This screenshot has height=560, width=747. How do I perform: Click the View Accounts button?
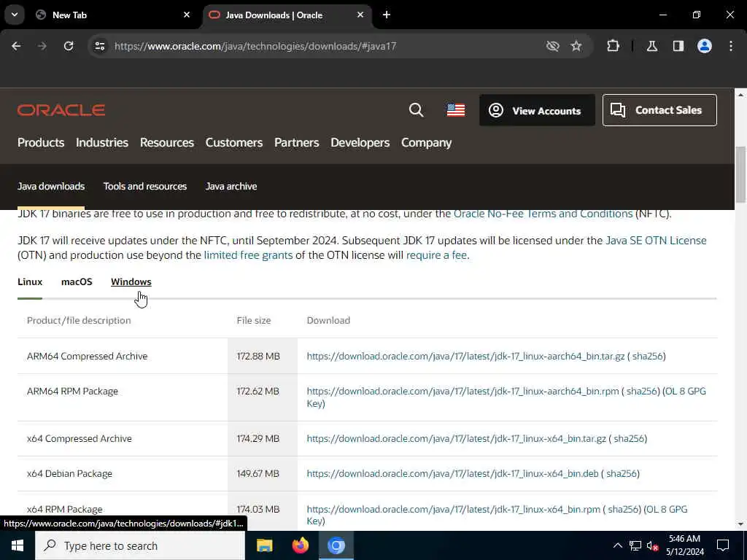[537, 111]
